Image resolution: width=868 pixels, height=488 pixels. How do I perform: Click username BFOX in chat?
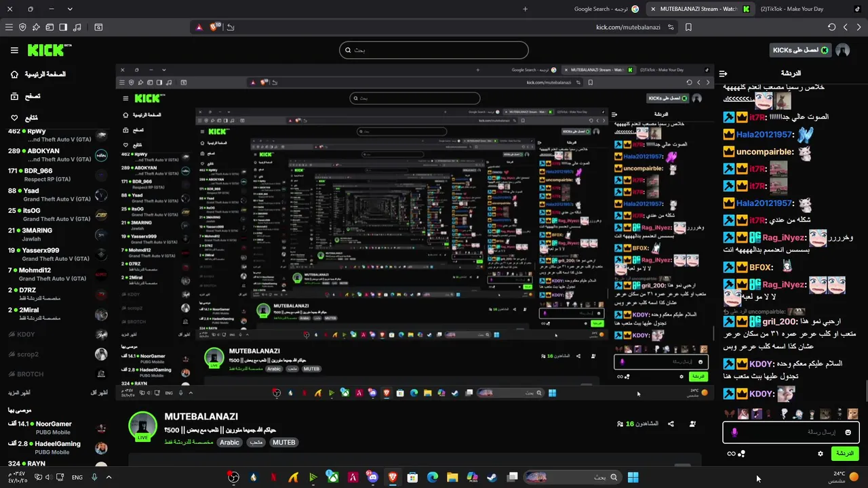tap(761, 268)
